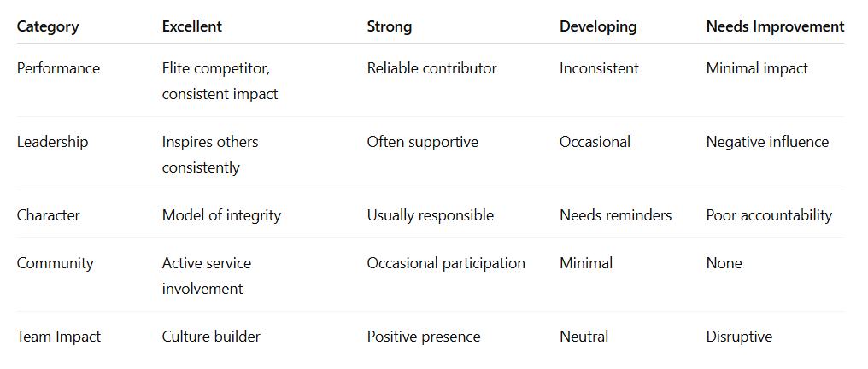
Task: Select the "Reliable contributor" cell
Action: pos(431,68)
